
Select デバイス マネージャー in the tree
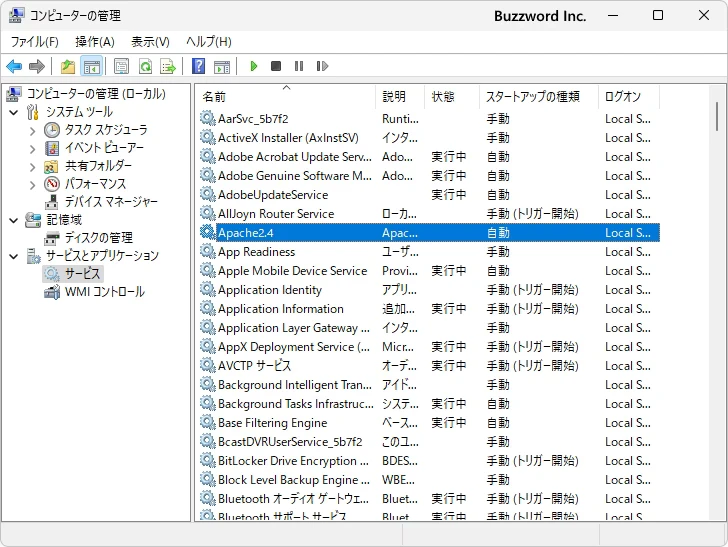tap(111, 201)
